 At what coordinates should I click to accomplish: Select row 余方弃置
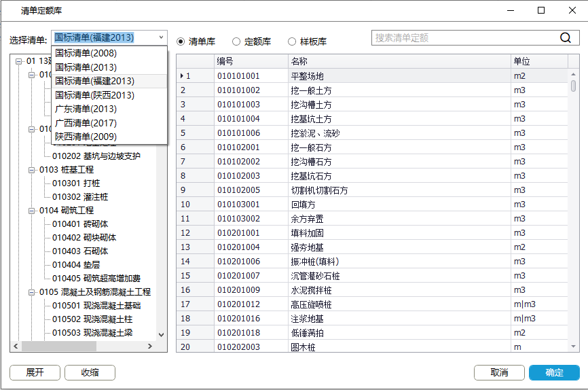(x=372, y=219)
